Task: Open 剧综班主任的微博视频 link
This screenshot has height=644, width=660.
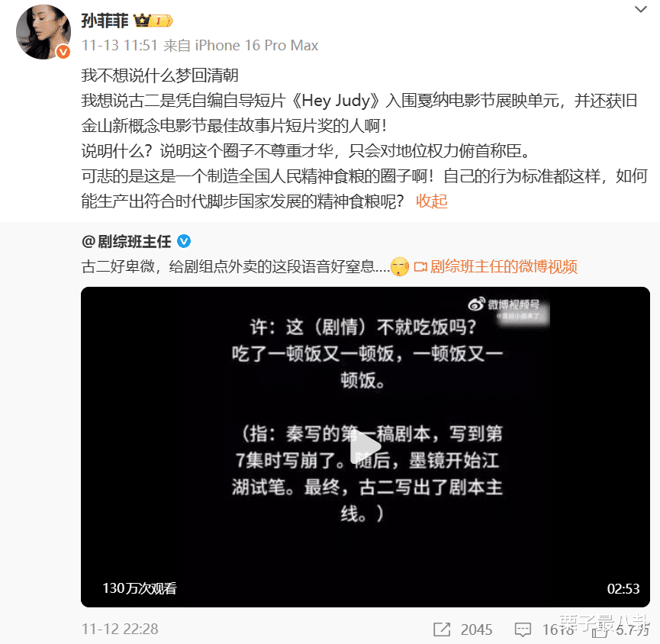Action: click(504, 266)
